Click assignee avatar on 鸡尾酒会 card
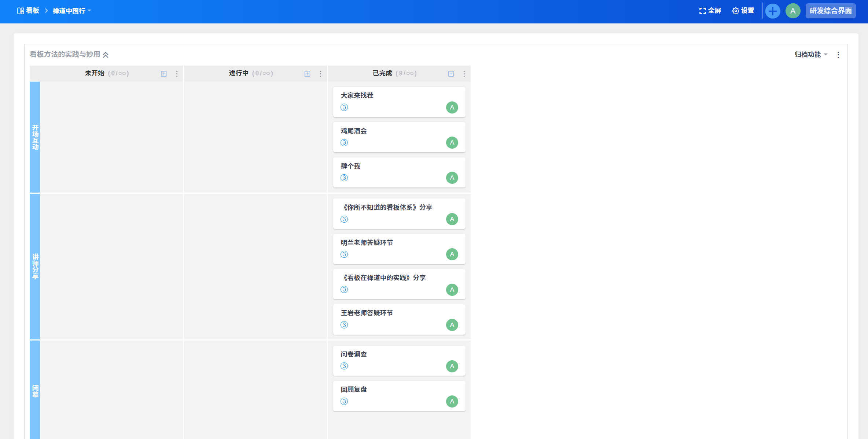This screenshot has width=868, height=439. click(x=452, y=142)
